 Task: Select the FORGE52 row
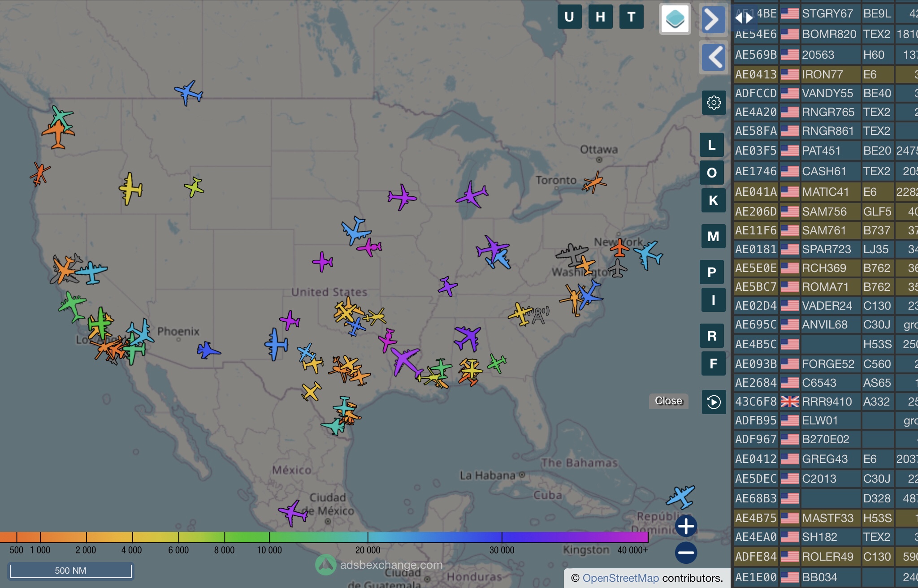(x=826, y=364)
